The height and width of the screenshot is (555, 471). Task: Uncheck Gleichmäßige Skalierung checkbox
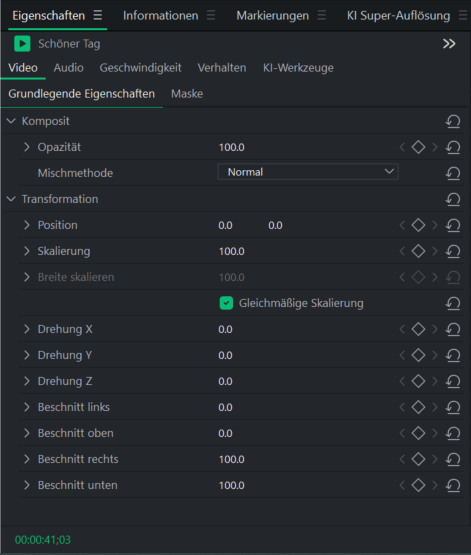point(226,303)
